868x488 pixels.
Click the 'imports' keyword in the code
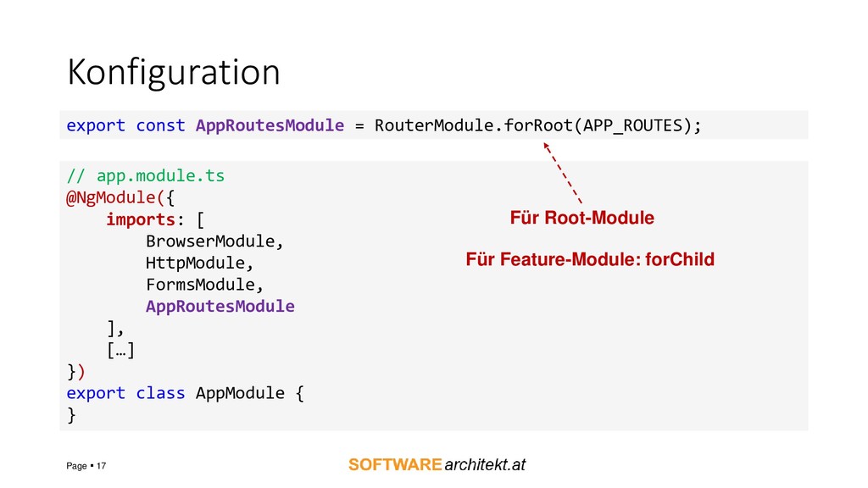tap(141, 219)
